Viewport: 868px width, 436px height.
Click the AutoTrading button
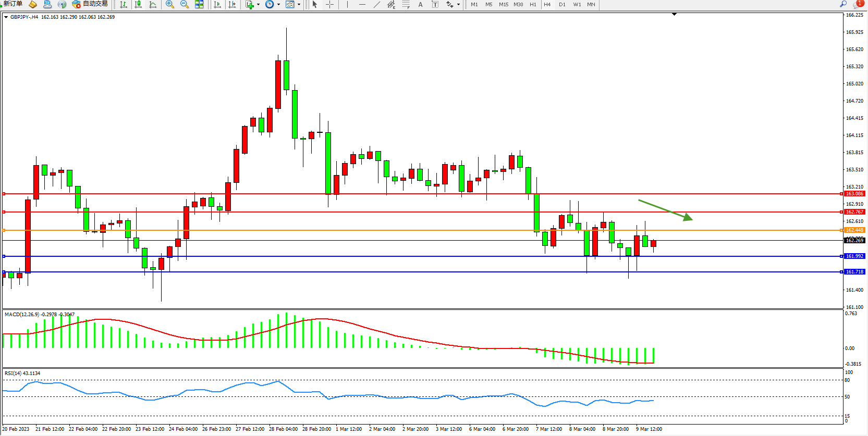pos(90,4)
